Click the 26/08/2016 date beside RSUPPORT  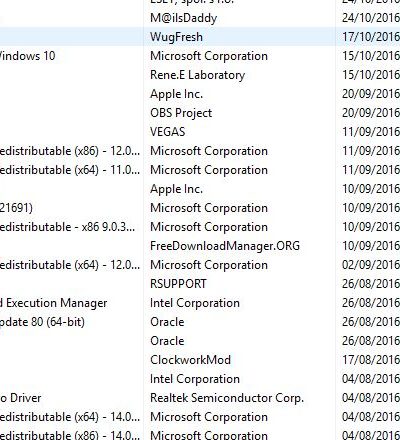tap(371, 284)
